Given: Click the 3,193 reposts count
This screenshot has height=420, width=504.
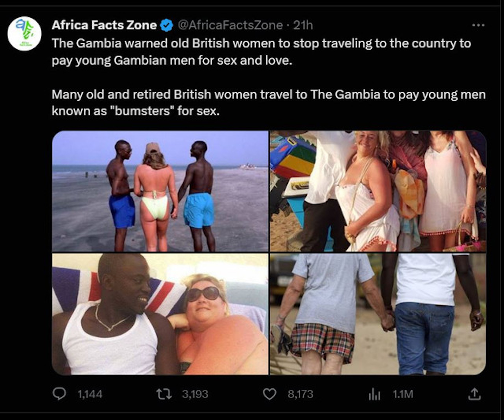Looking at the screenshot, I should [195, 394].
